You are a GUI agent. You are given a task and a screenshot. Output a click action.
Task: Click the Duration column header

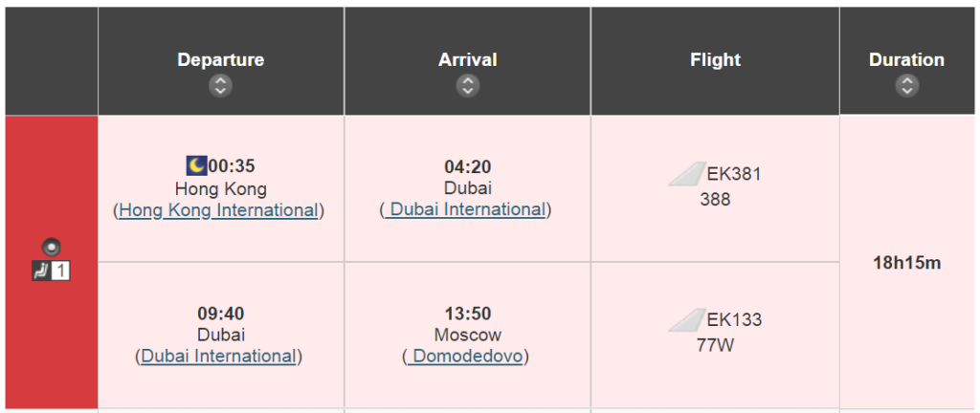(907, 60)
